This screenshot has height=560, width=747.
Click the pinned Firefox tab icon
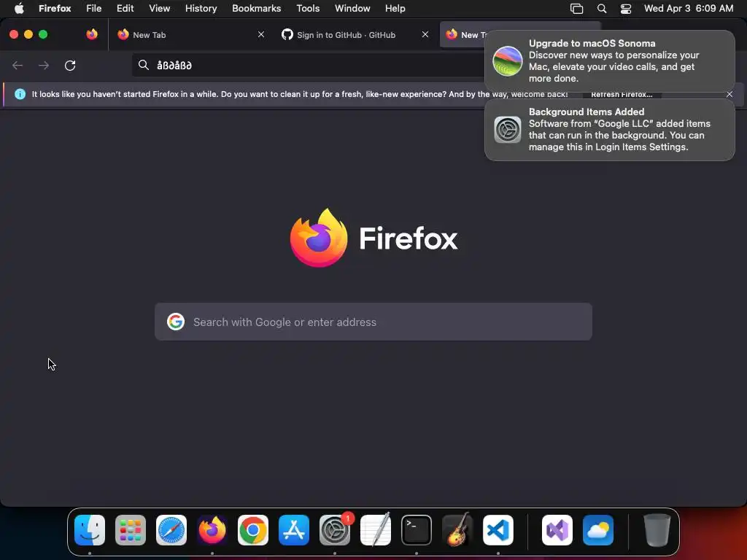point(92,34)
